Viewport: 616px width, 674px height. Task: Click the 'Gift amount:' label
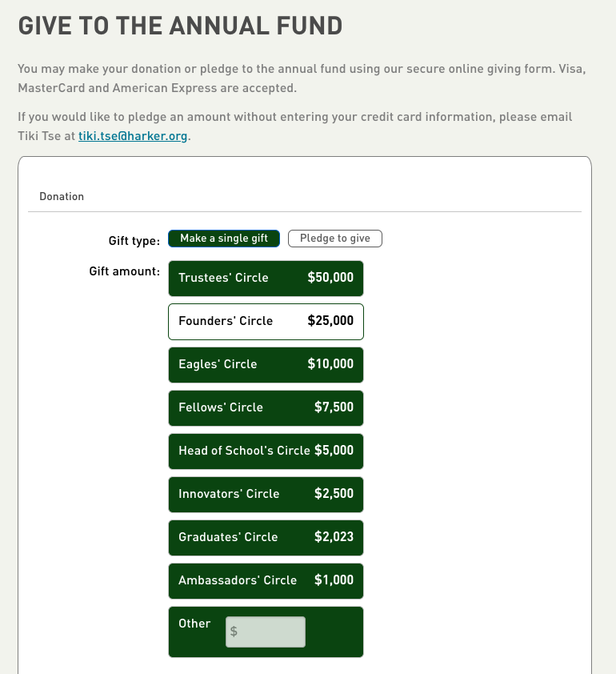(x=125, y=271)
